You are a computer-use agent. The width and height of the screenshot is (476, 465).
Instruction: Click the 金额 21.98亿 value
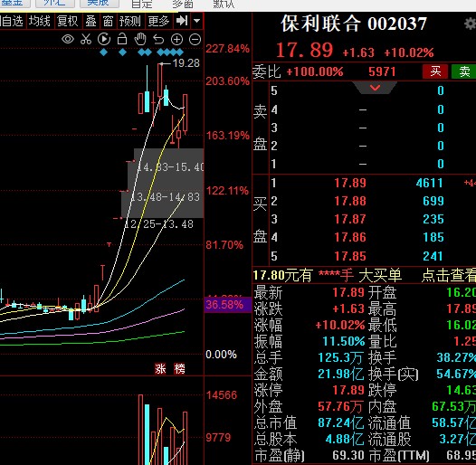click(x=340, y=374)
